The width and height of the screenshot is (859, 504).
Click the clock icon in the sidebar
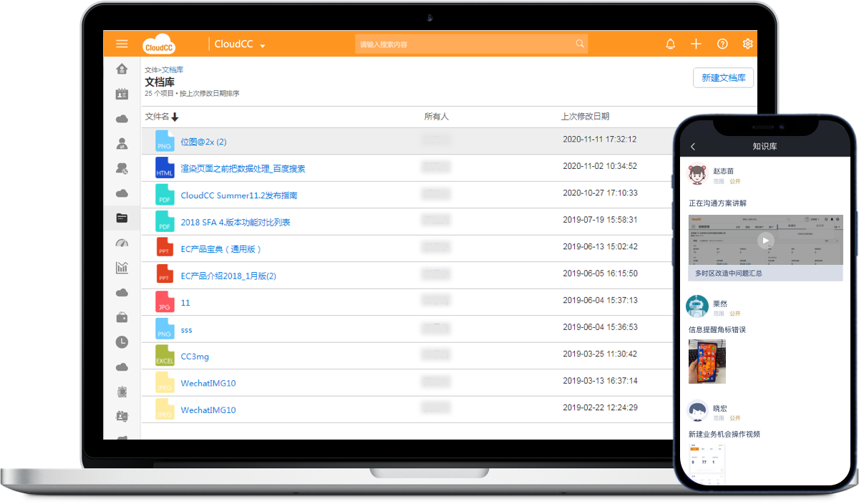coord(122,342)
